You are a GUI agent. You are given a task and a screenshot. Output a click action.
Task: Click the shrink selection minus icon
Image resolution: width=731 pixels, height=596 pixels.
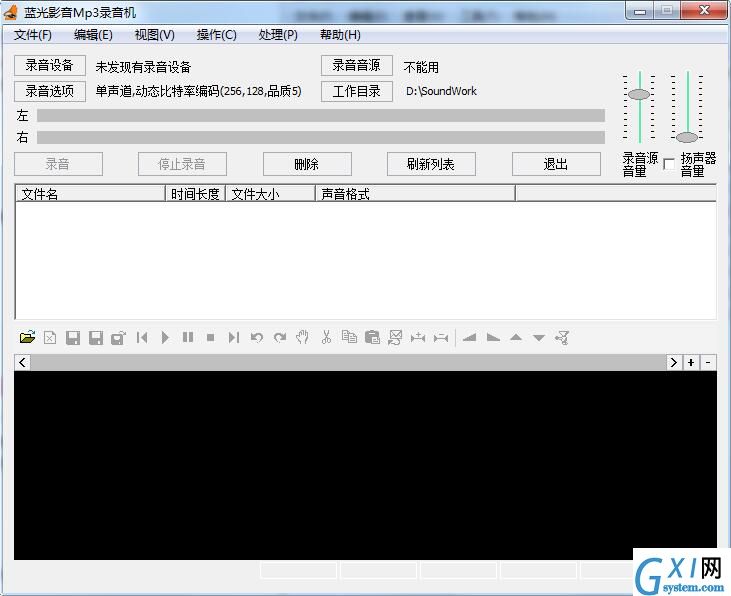coord(441,337)
